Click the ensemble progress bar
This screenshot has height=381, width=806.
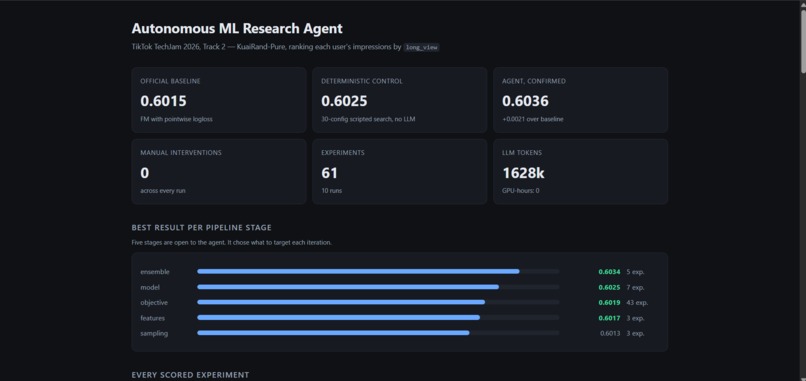[x=378, y=271]
